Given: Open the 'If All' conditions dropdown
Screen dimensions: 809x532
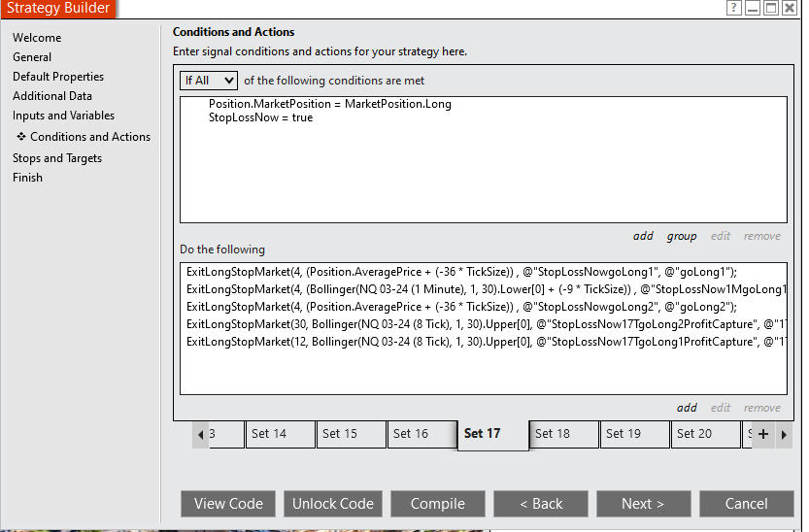Looking at the screenshot, I should tap(209, 81).
